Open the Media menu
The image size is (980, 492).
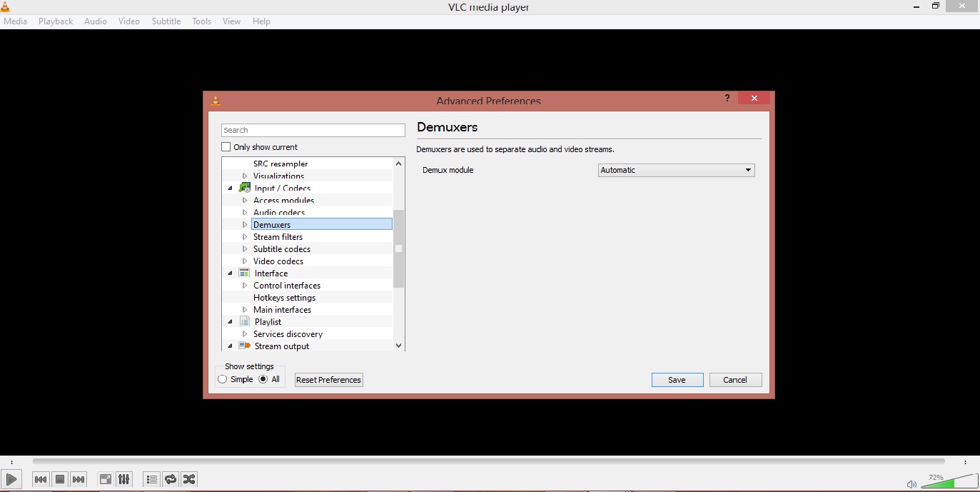(15, 21)
